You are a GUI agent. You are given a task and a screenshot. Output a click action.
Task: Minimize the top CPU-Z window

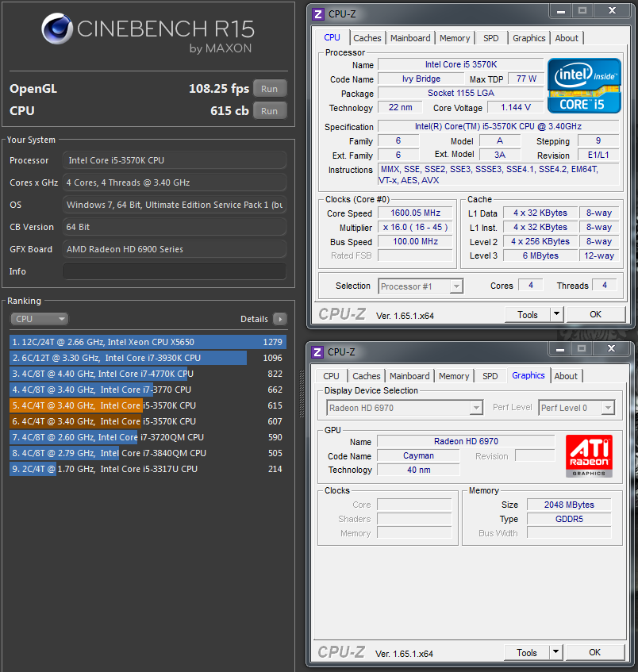(x=560, y=11)
